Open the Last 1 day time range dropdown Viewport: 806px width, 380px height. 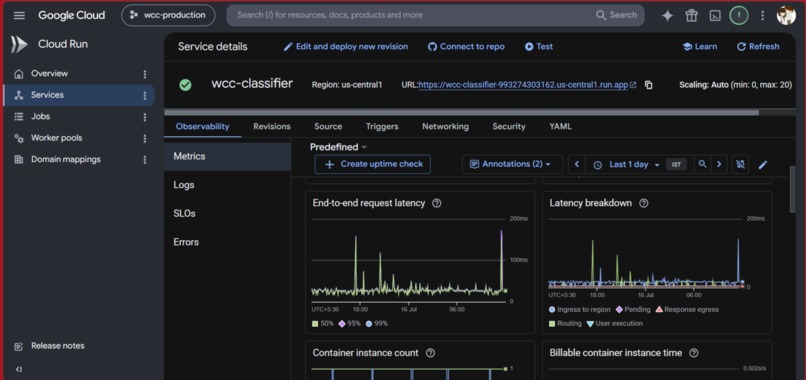coord(626,165)
